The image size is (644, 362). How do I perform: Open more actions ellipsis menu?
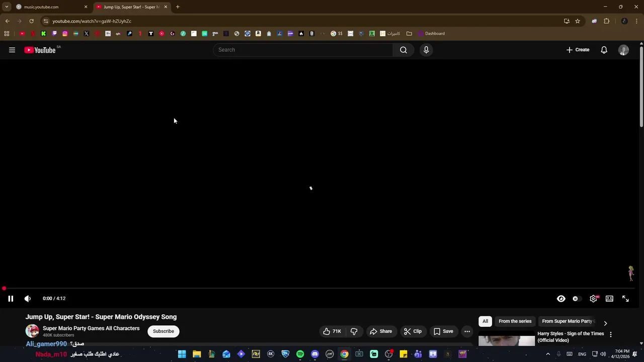coord(467,331)
